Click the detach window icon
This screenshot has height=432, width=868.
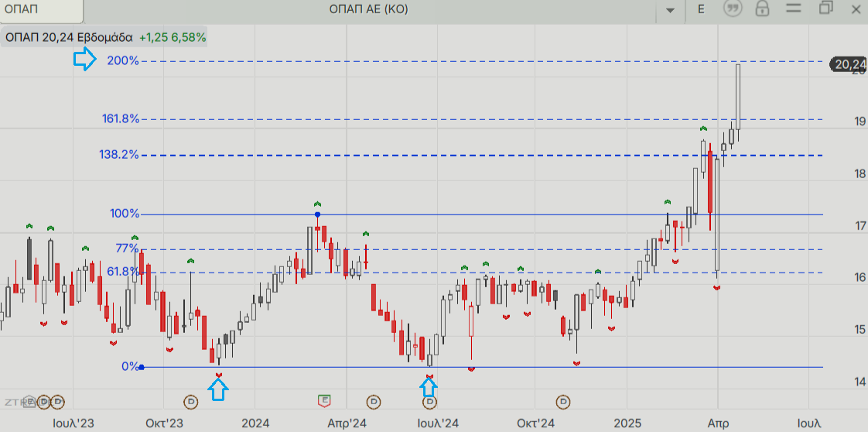click(x=826, y=8)
